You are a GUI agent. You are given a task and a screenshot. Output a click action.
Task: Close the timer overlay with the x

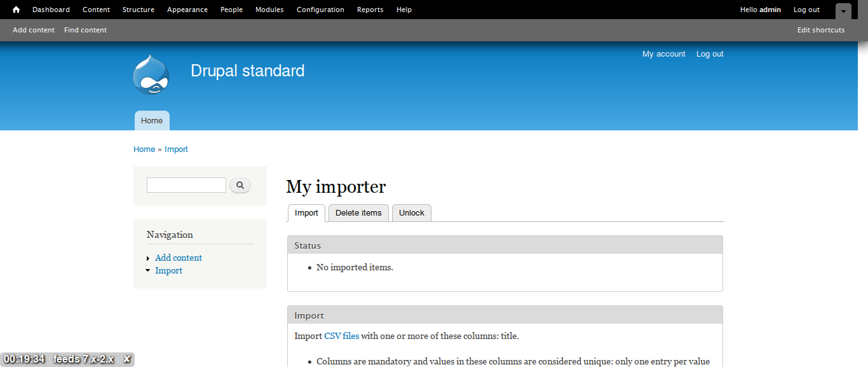pyautogui.click(x=127, y=359)
